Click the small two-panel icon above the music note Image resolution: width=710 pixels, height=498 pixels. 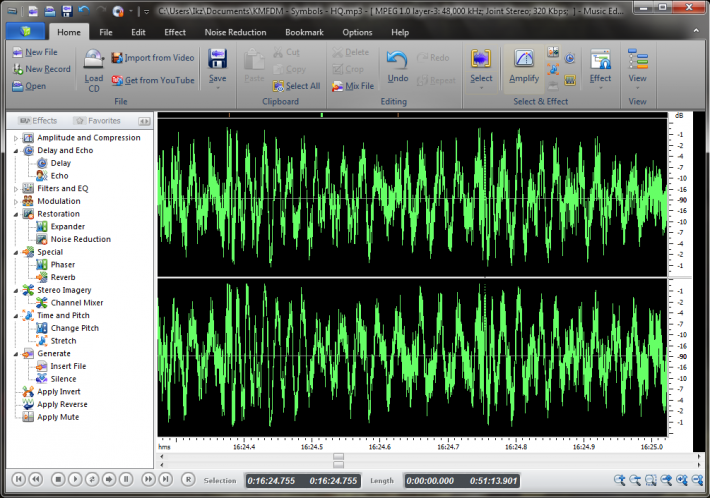point(553,52)
